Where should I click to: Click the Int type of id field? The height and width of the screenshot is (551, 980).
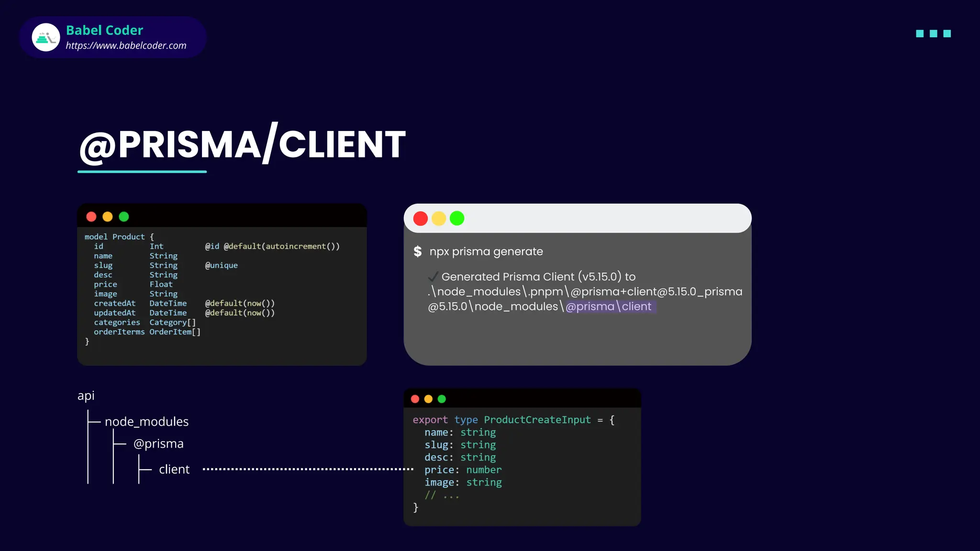point(156,246)
